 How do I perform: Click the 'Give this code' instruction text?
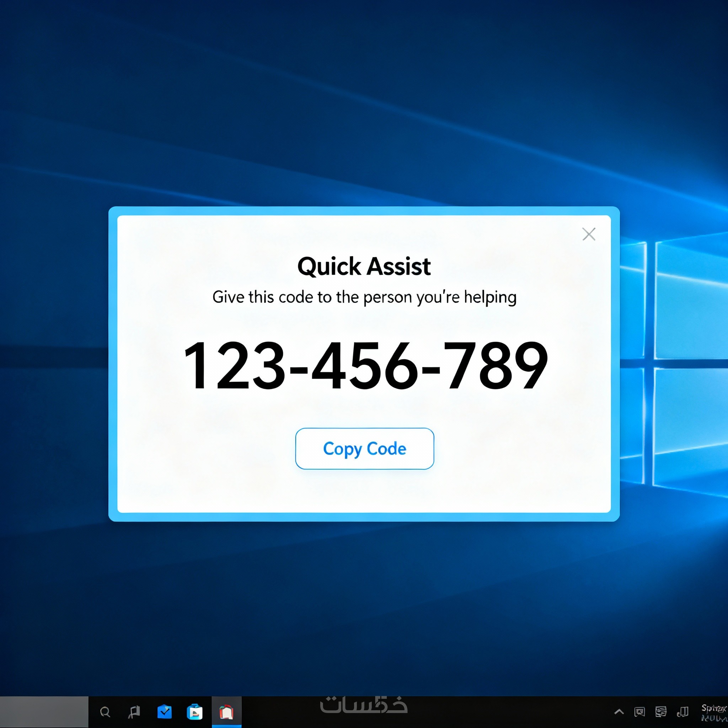point(364,297)
